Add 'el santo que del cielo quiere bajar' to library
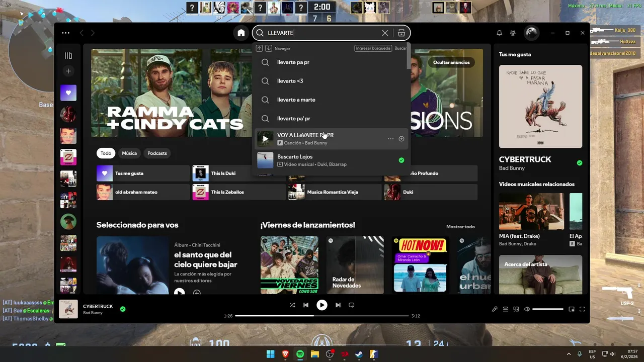The image size is (644, 362). pos(197,292)
